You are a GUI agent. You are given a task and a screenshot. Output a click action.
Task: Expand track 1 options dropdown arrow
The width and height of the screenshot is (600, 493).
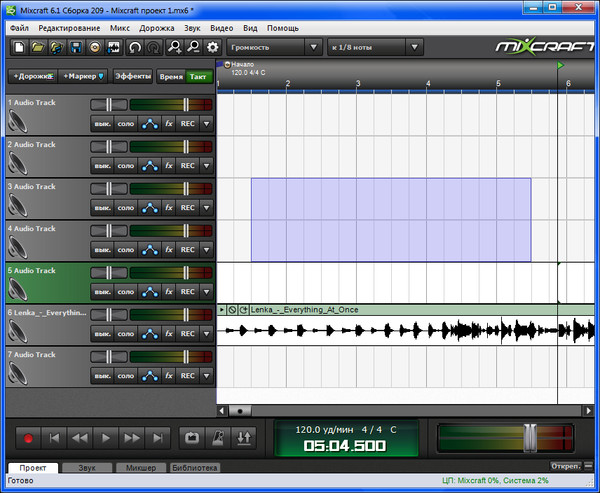pos(207,124)
